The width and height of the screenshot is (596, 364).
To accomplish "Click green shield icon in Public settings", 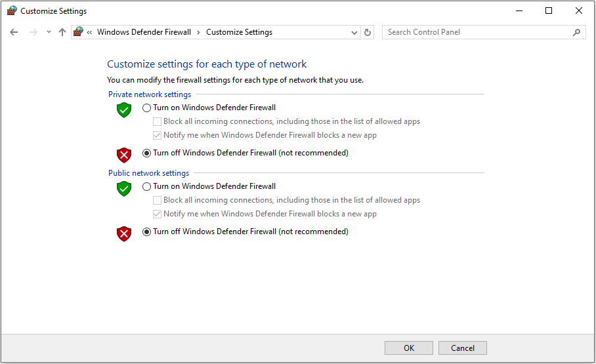I will tap(124, 188).
